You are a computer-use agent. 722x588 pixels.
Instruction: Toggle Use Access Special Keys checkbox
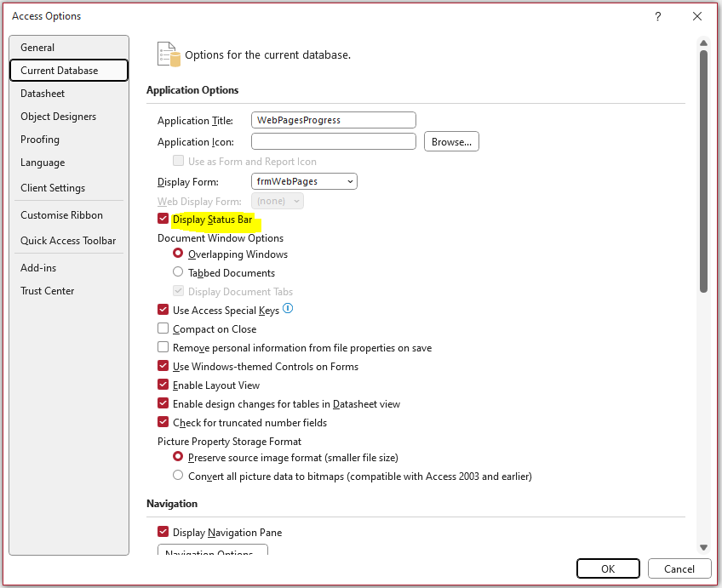tap(163, 309)
